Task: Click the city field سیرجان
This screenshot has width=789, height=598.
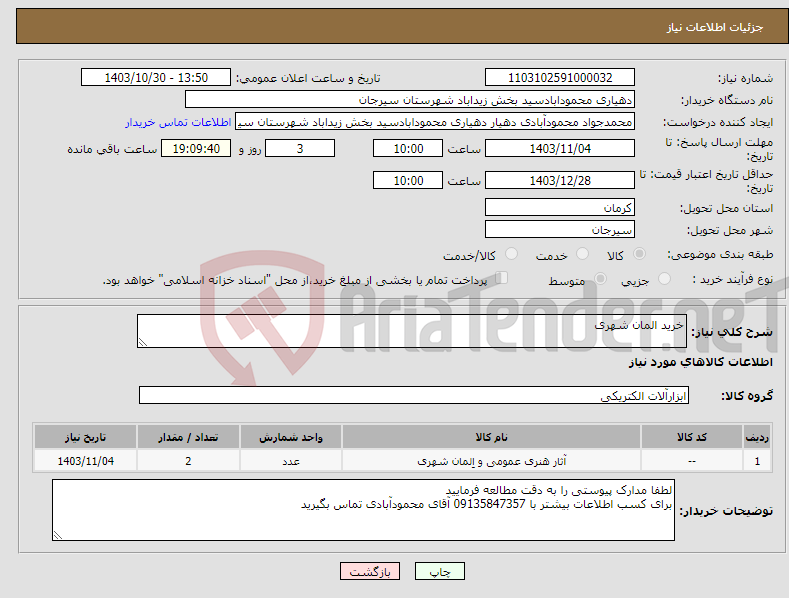Action: (x=560, y=230)
